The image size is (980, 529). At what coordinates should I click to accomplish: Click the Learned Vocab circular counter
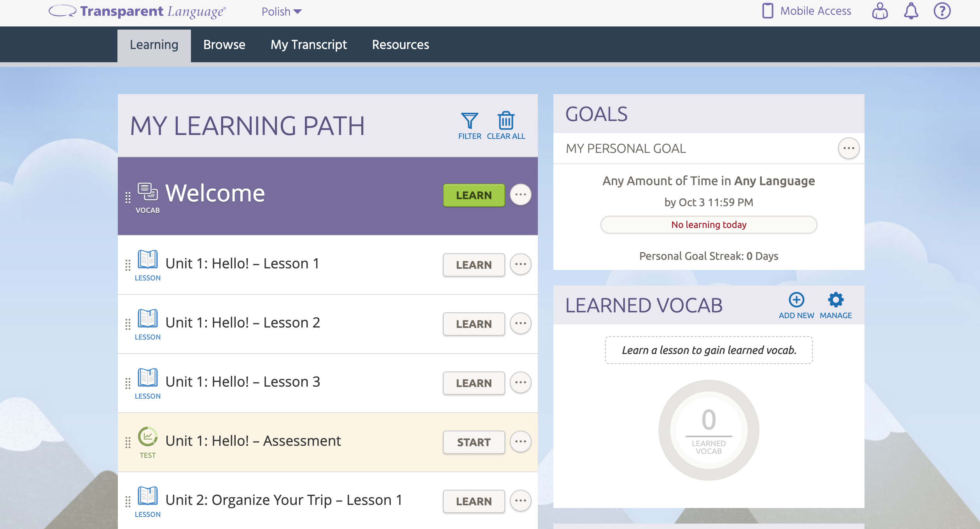tap(709, 430)
